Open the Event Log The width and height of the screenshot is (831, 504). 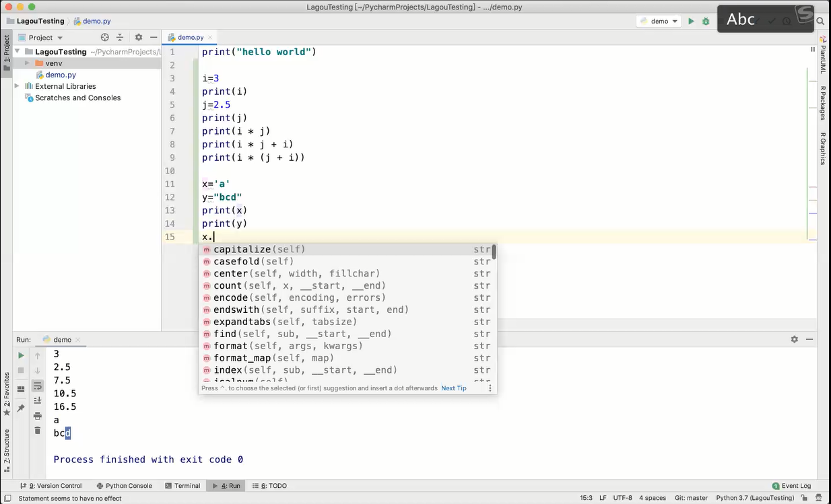coord(791,486)
